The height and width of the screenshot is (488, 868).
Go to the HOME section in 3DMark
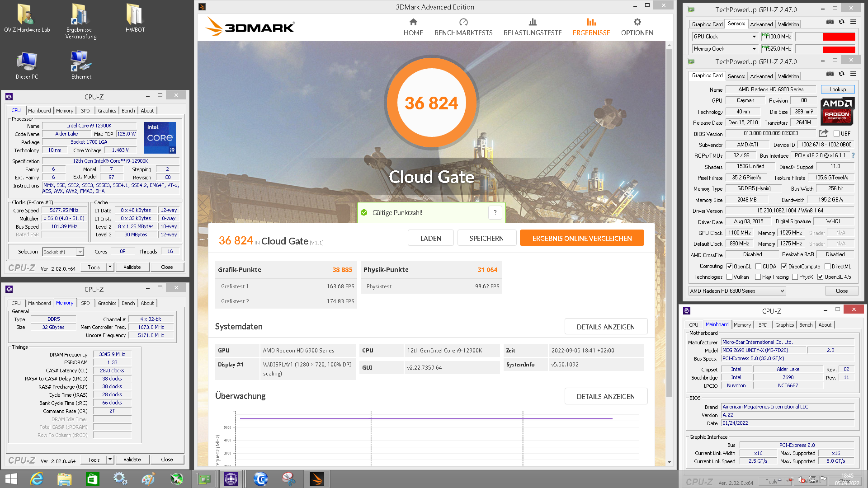click(x=413, y=28)
